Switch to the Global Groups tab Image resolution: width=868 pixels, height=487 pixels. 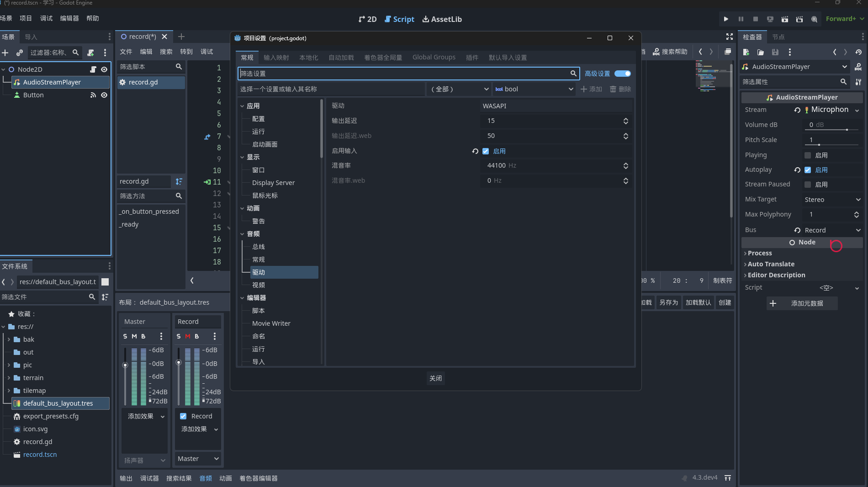point(434,58)
